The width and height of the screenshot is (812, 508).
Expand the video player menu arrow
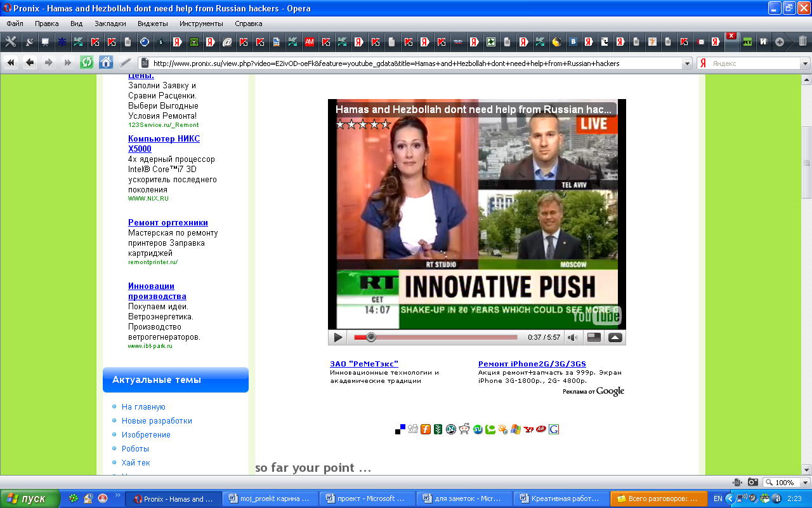pyautogui.click(x=615, y=338)
